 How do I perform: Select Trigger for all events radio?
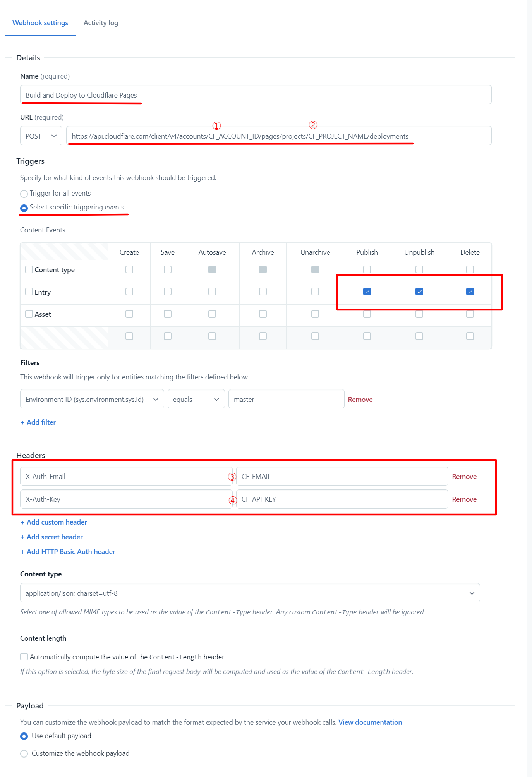pyautogui.click(x=24, y=194)
